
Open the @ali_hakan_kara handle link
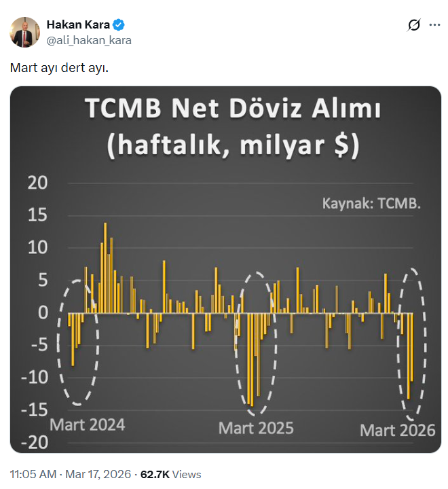(88, 40)
